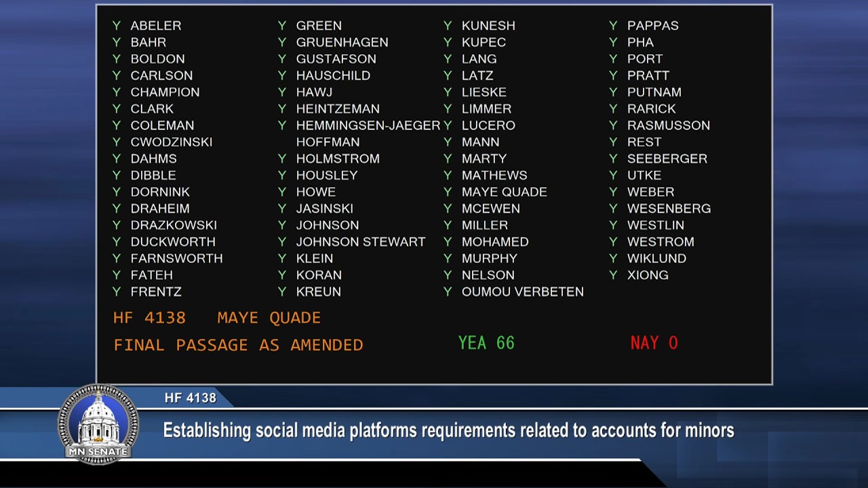This screenshot has width=868, height=488.
Task: Select the name GRUENHAGEN
Action: pos(342,42)
